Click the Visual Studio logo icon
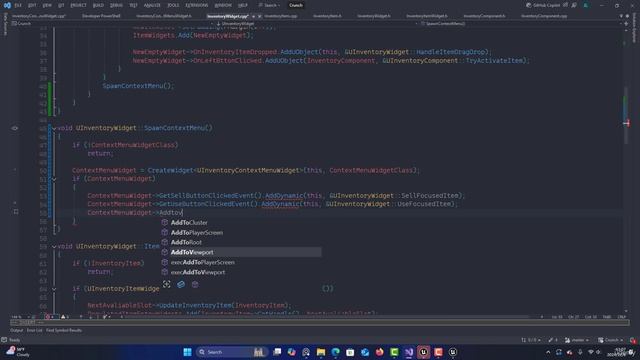 click(x=7, y=5)
